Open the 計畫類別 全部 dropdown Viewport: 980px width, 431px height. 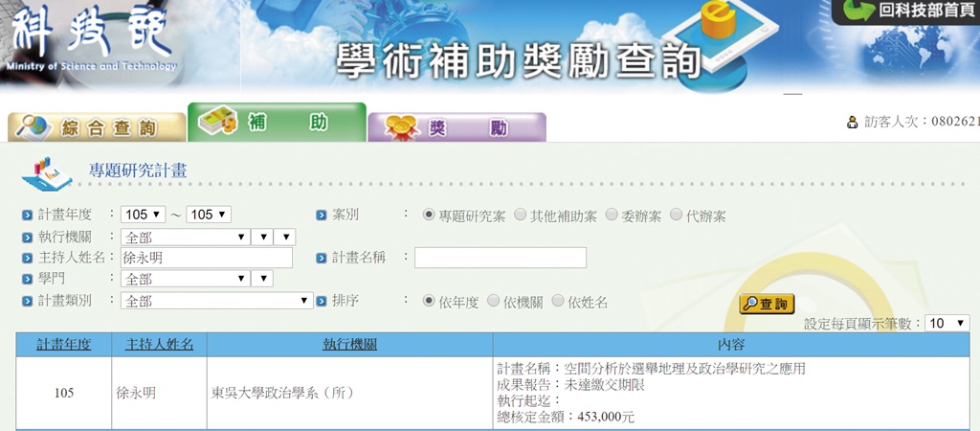tap(217, 301)
